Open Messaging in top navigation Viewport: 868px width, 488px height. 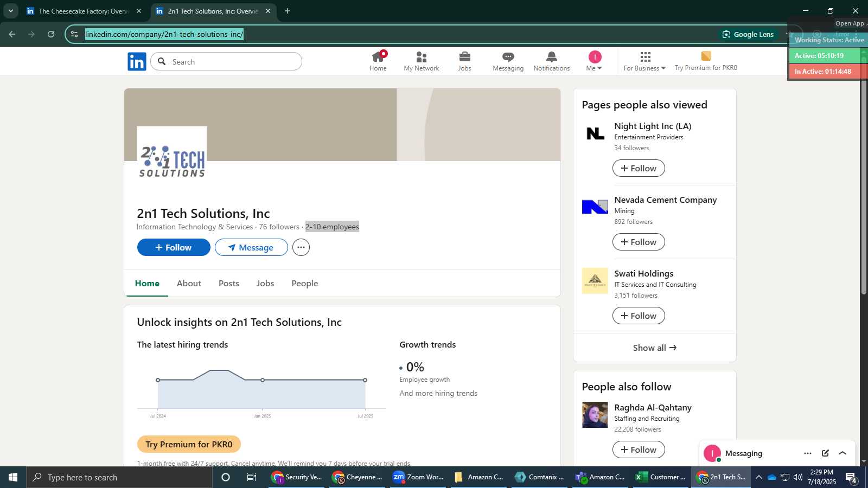508,61
